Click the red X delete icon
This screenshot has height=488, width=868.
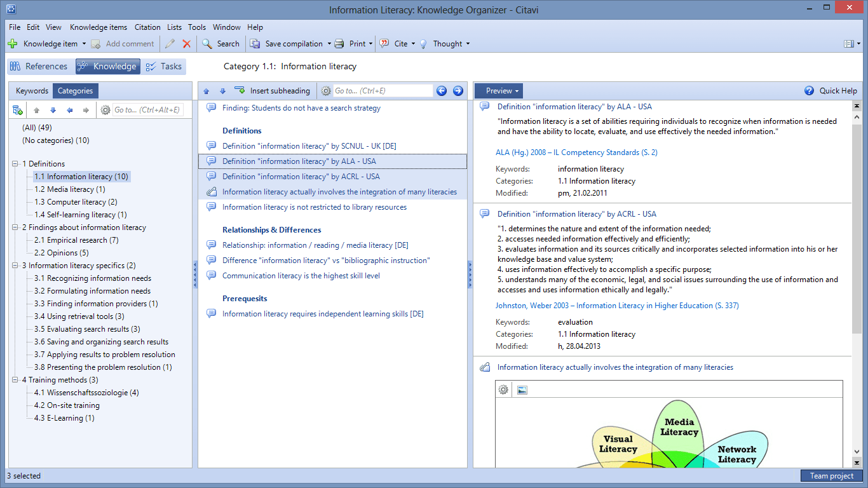click(187, 44)
